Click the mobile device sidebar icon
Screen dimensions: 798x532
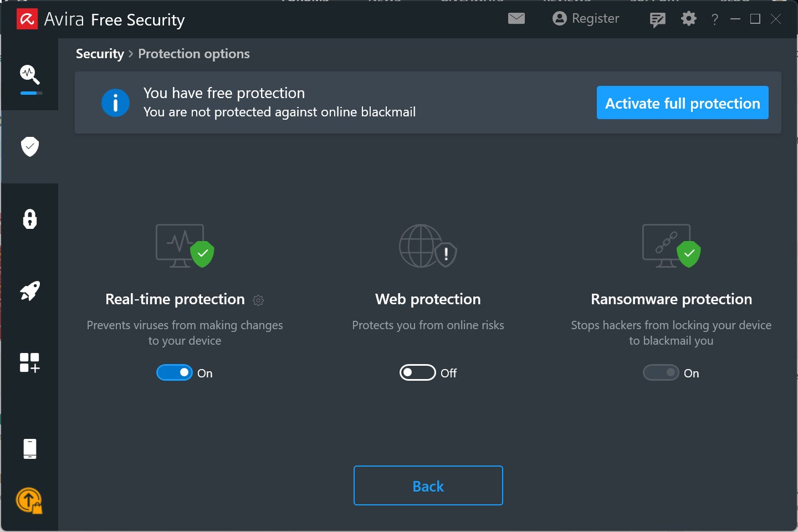pyautogui.click(x=30, y=449)
